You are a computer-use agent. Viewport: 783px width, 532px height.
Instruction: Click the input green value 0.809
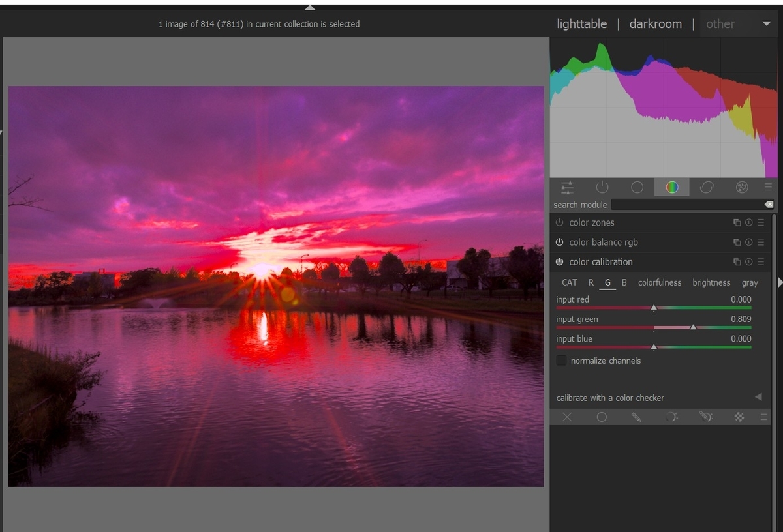pyautogui.click(x=741, y=319)
